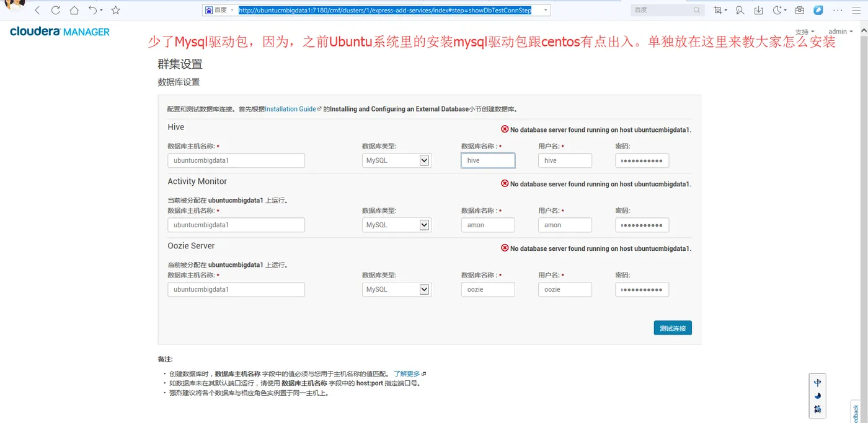Click the Oozie Server red error icon

pyautogui.click(x=505, y=248)
